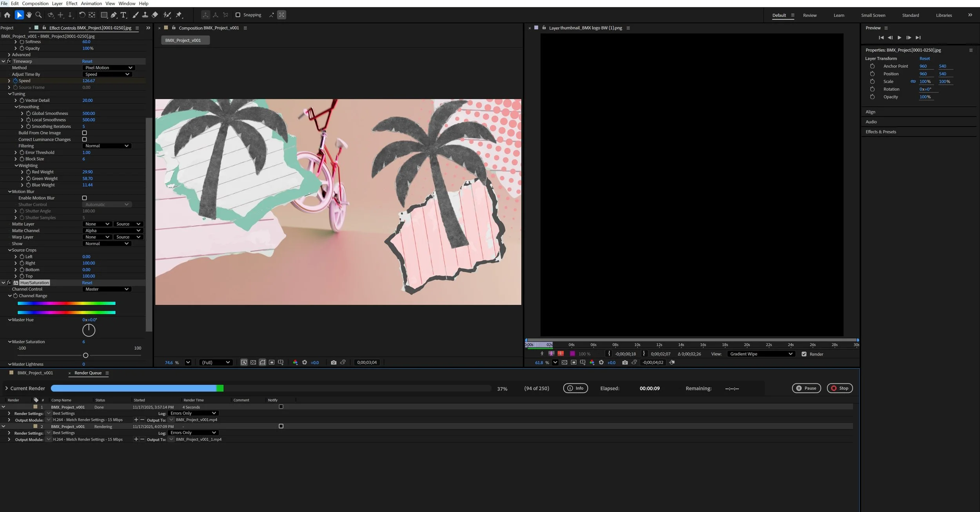Open the Composition menu
Viewport: 980px width, 512px height.
[35, 4]
